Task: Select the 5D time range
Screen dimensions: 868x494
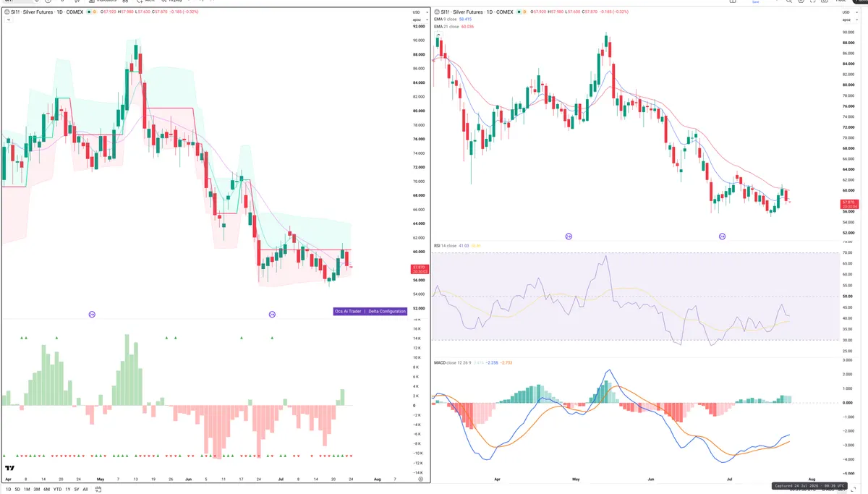Action: tap(17, 489)
